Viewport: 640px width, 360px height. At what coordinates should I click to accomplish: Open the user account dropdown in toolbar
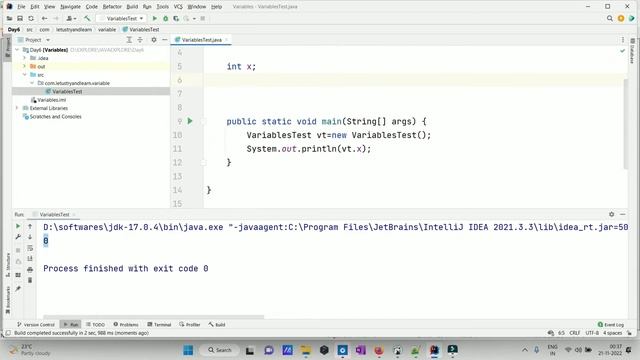[71, 18]
